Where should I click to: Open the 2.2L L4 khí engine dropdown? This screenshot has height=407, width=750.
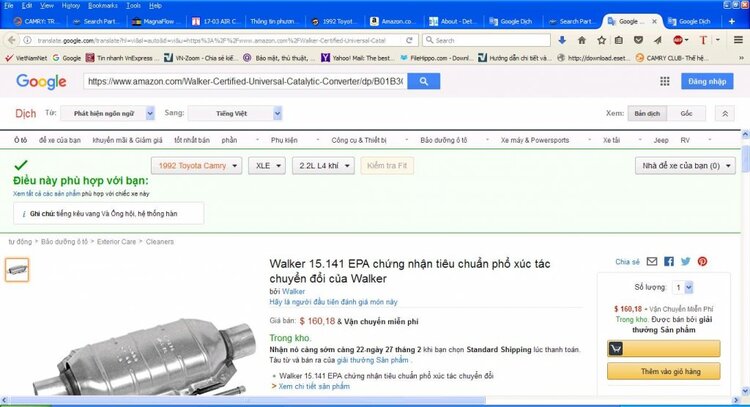pos(323,166)
